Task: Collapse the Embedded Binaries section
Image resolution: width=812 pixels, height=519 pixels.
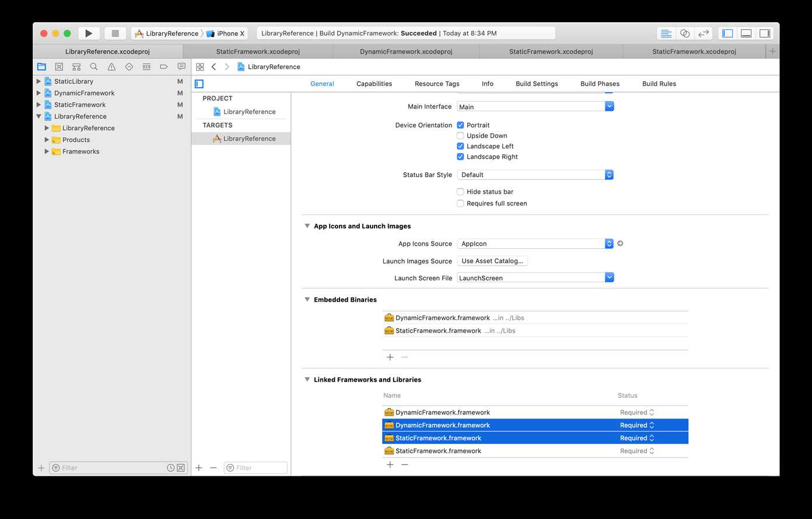Action: tap(307, 299)
